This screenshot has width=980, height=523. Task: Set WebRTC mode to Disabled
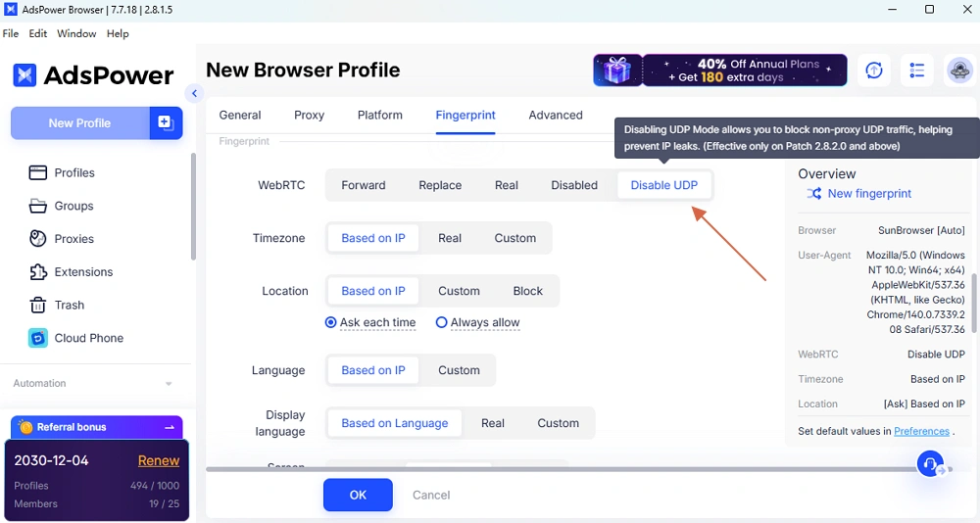(x=573, y=185)
